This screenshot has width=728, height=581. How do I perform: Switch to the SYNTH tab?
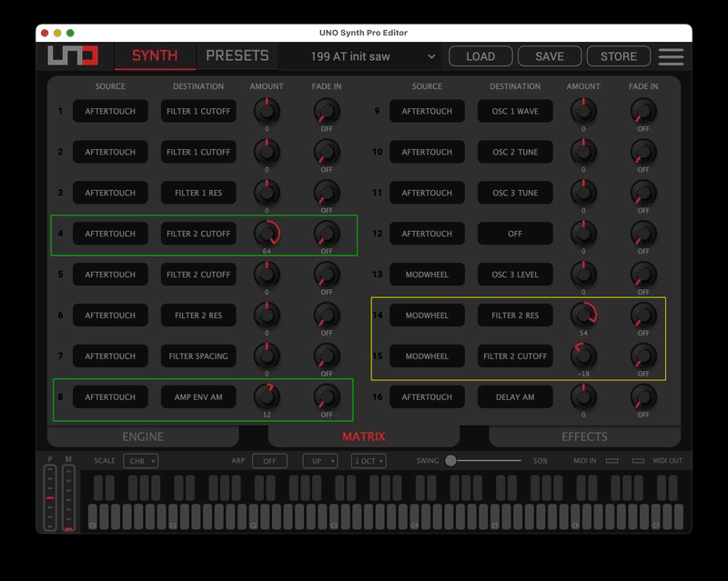[155, 56]
